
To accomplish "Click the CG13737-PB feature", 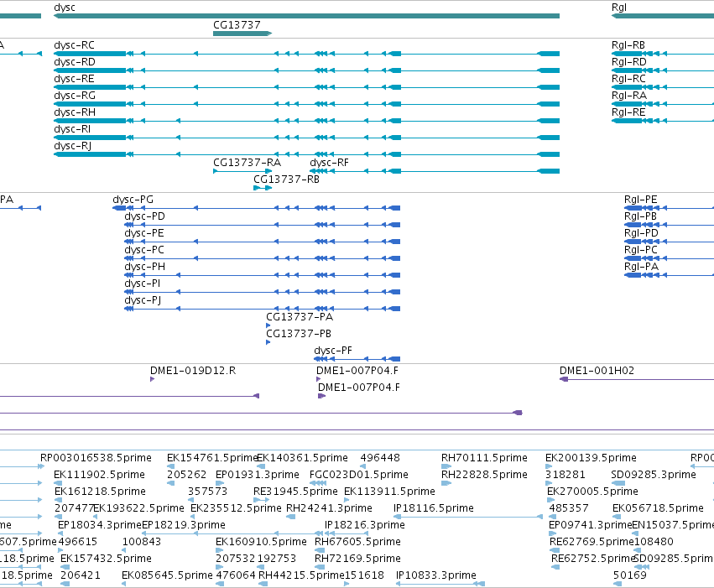I will pyautogui.click(x=268, y=342).
